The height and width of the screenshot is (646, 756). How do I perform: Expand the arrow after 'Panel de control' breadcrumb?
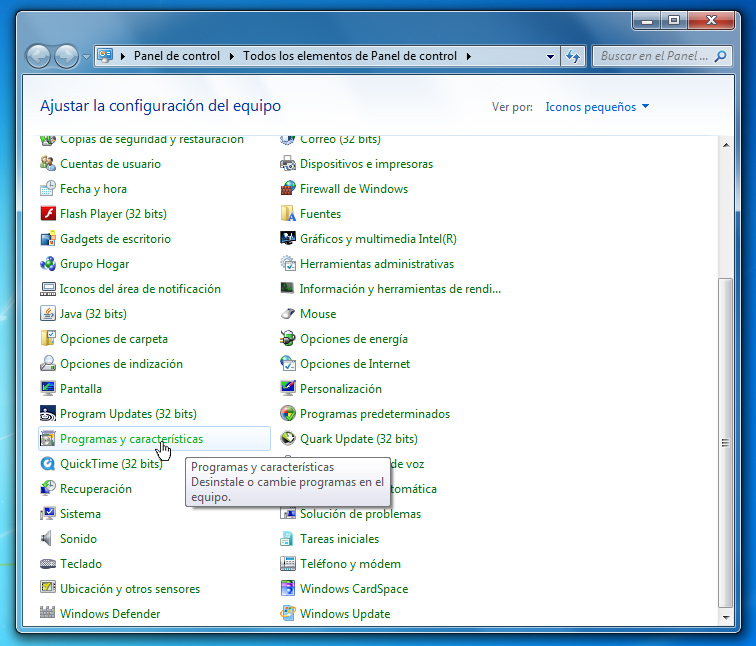(x=232, y=57)
